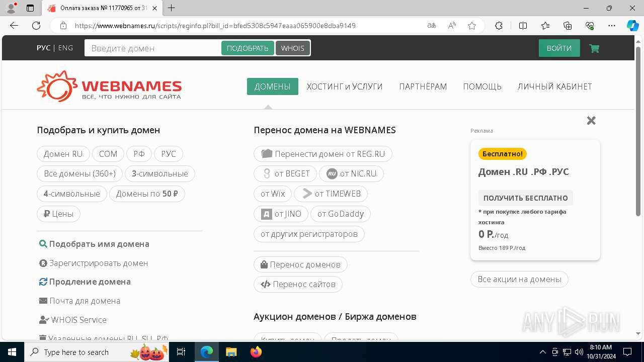Open 3-символьные domains link
Screen dimensions: 644x362
pyautogui.click(x=160, y=174)
